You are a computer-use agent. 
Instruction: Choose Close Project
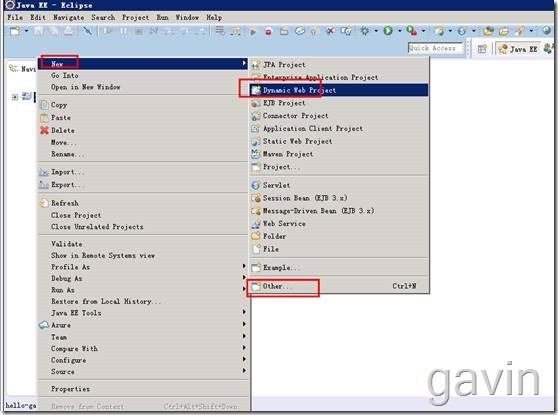tap(76, 215)
